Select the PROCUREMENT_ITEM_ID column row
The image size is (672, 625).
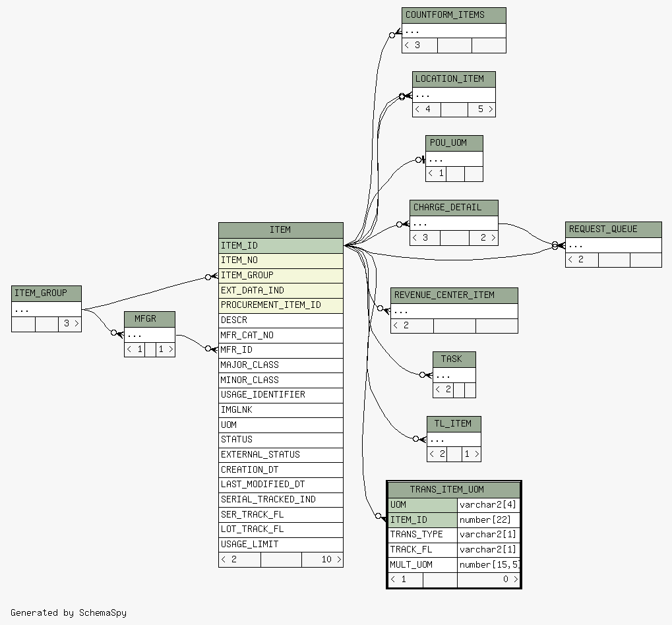click(x=281, y=305)
